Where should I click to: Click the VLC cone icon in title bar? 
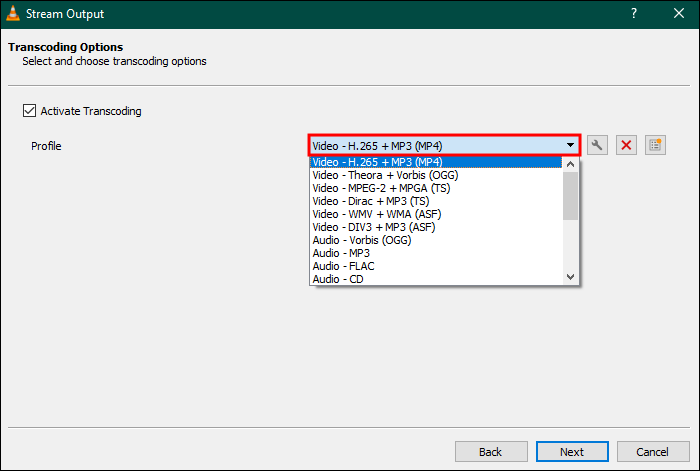tap(12, 14)
